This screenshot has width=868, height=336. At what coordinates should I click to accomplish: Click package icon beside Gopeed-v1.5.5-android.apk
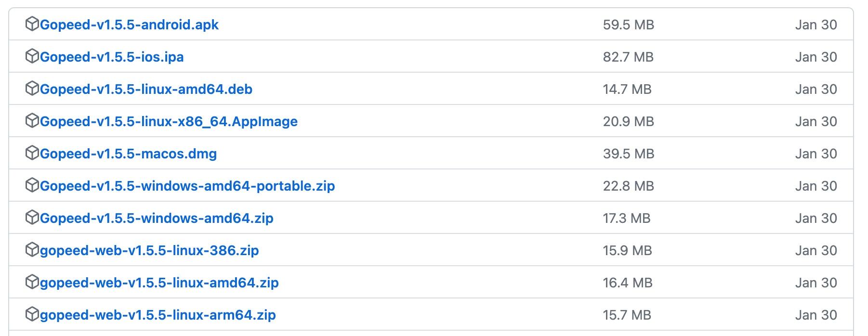point(32,24)
